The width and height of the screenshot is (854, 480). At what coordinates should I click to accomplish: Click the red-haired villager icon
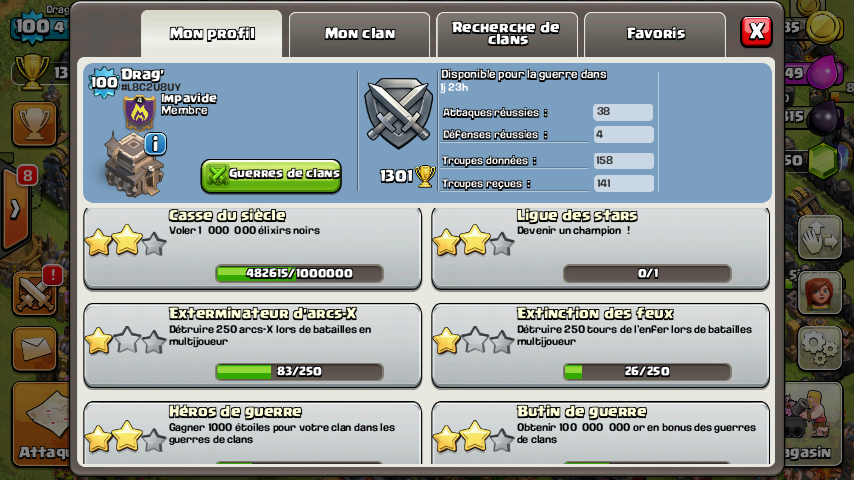pos(820,293)
